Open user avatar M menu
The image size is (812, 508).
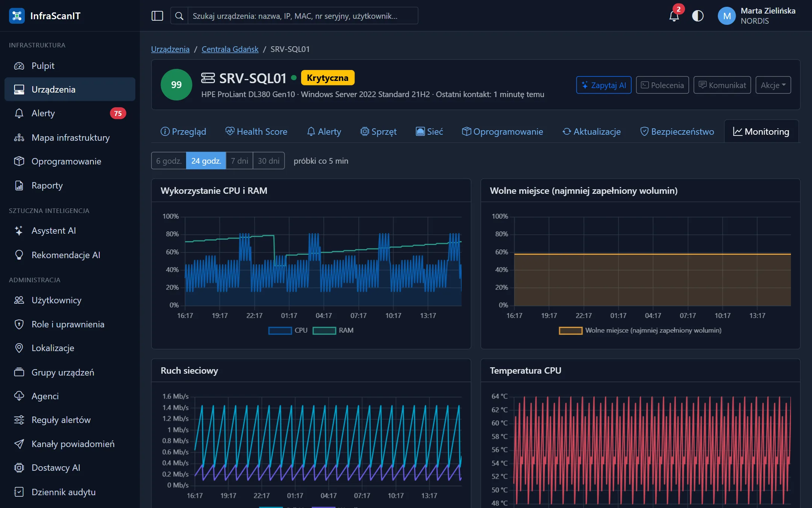727,16
